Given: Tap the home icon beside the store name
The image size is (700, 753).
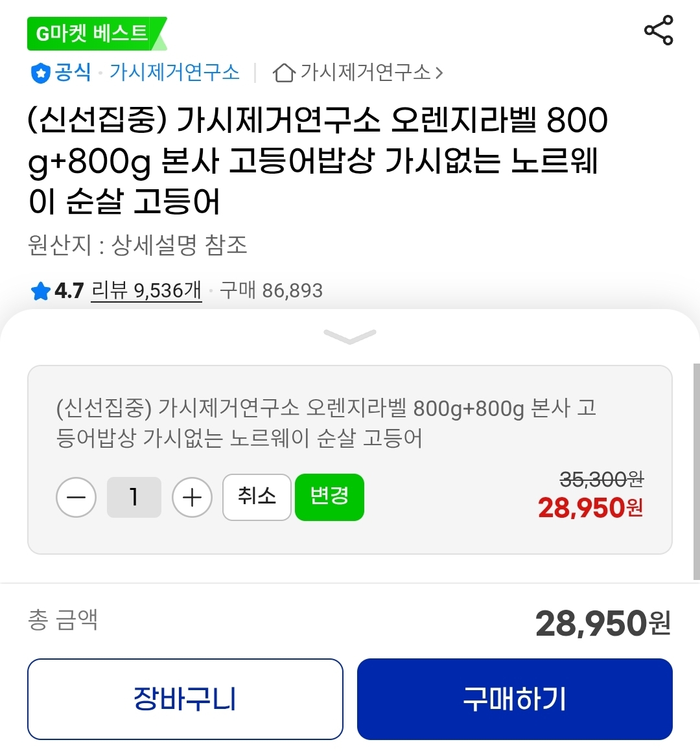Looking at the screenshot, I should click(283, 73).
